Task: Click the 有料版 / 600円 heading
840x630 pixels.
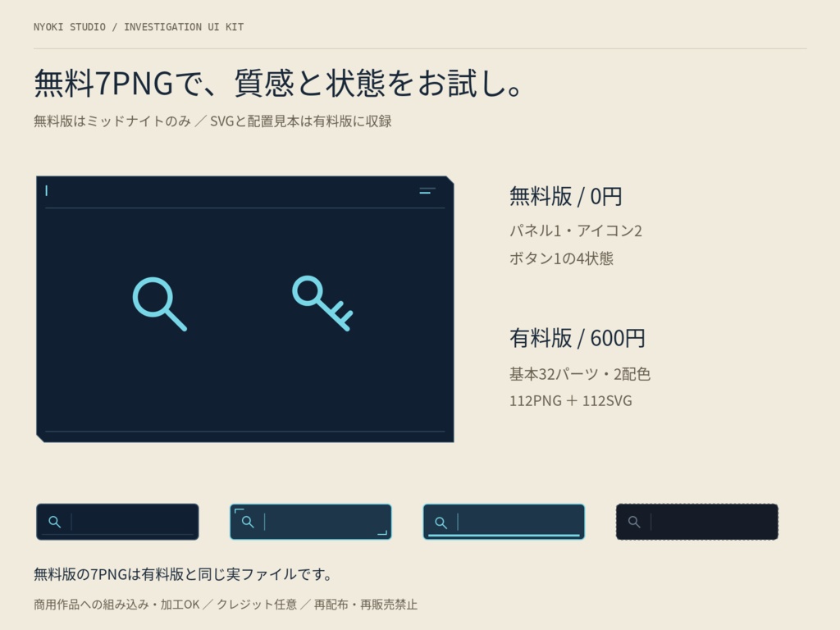Action: [x=577, y=339]
